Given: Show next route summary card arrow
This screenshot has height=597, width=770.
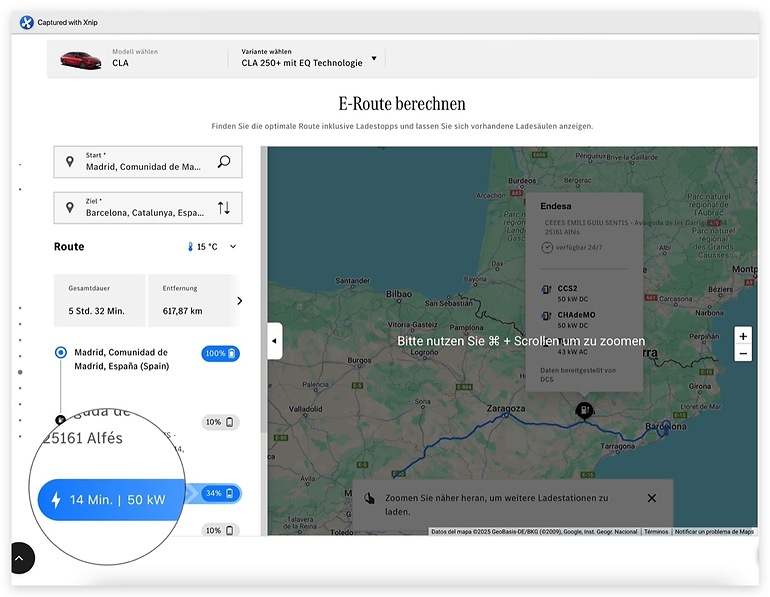Looking at the screenshot, I should [240, 300].
